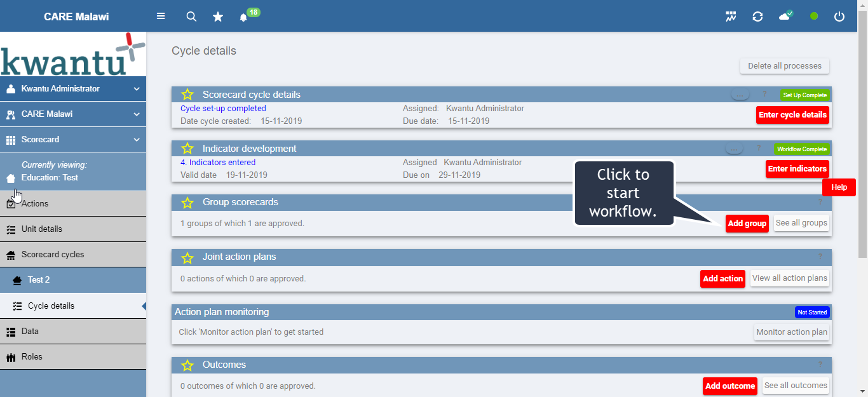Click Enter cycle details button

point(793,115)
